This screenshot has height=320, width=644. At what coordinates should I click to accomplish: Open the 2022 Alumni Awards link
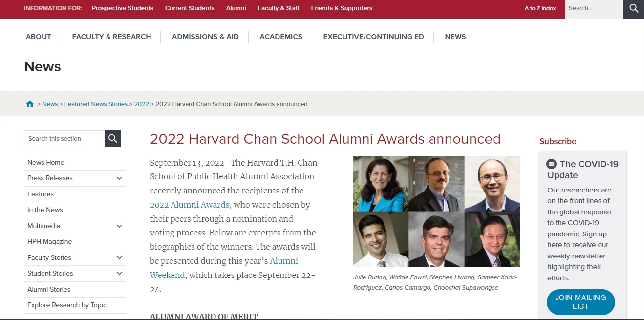tap(190, 205)
